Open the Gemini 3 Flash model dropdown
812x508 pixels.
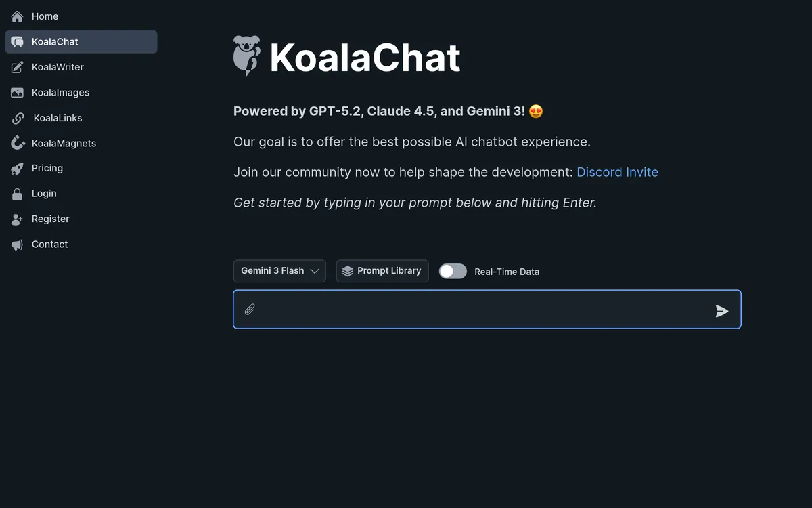tap(279, 271)
